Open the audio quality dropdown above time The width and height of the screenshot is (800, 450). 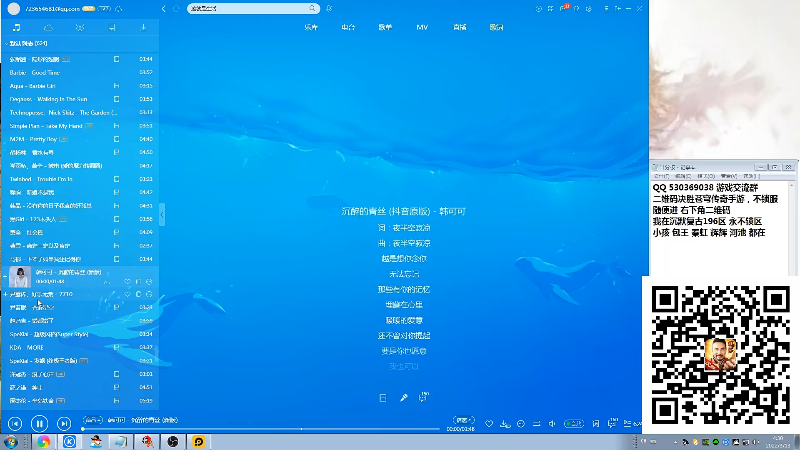coord(463,420)
